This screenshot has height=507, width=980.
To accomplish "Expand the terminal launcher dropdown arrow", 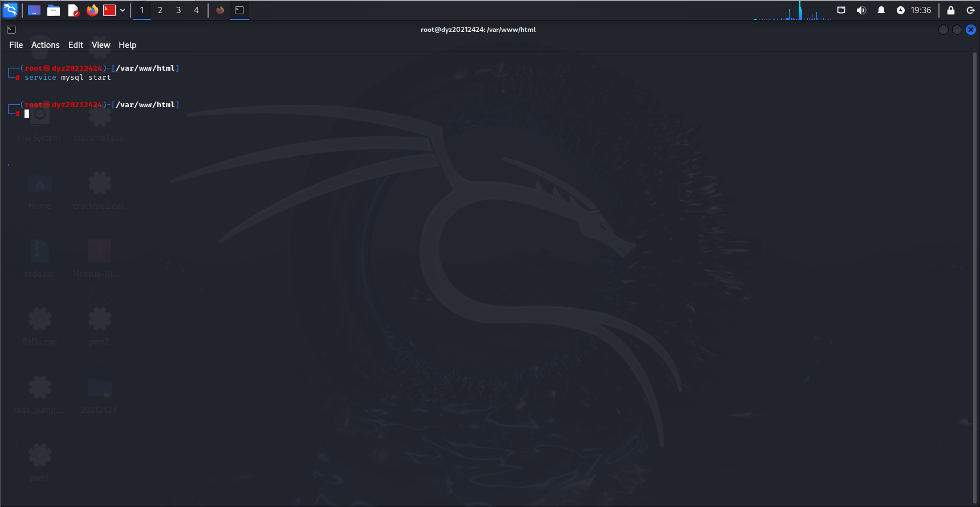I will pyautogui.click(x=123, y=10).
